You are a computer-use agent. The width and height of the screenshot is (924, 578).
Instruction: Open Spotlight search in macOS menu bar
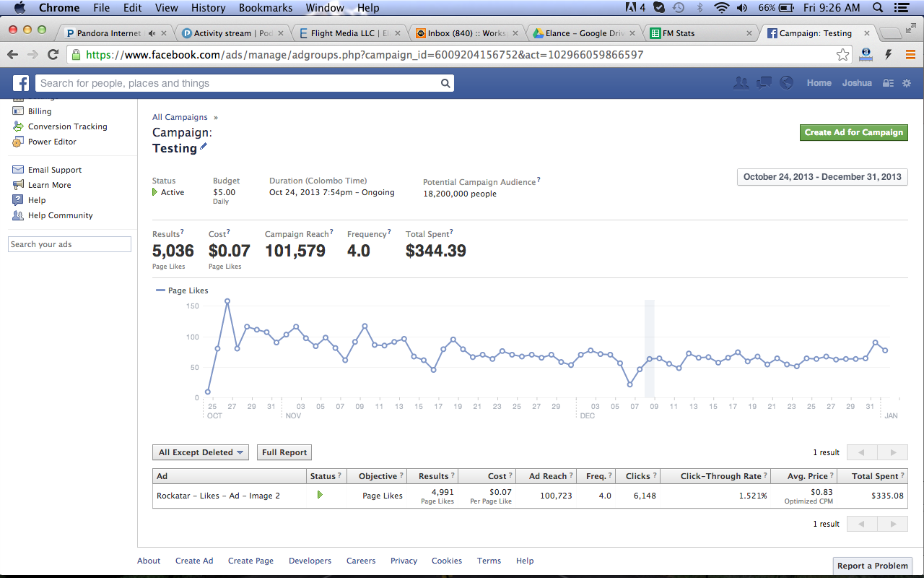point(878,8)
